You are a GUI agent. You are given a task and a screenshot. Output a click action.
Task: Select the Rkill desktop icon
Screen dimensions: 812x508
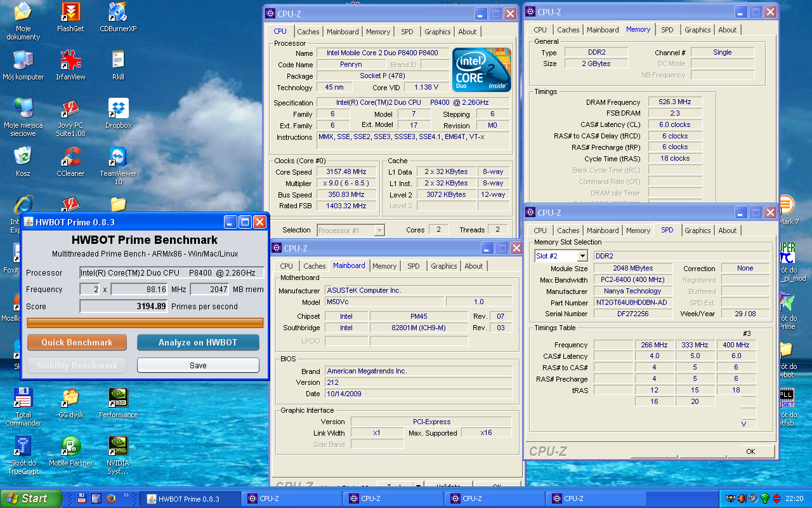tap(118, 65)
